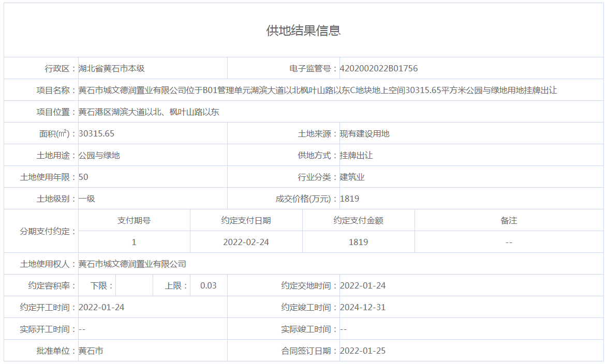Click the 项目名称 field label
Image resolution: width=607 pixels, height=364 pixels.
57,90
